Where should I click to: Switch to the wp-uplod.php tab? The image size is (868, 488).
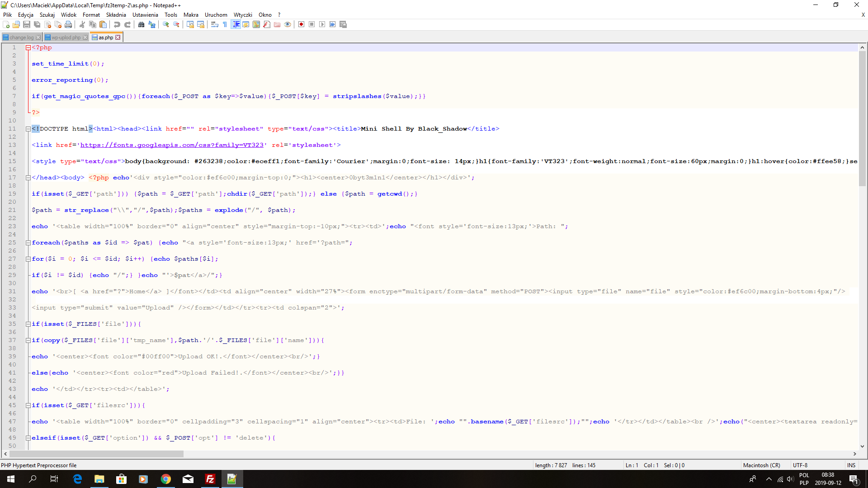66,38
